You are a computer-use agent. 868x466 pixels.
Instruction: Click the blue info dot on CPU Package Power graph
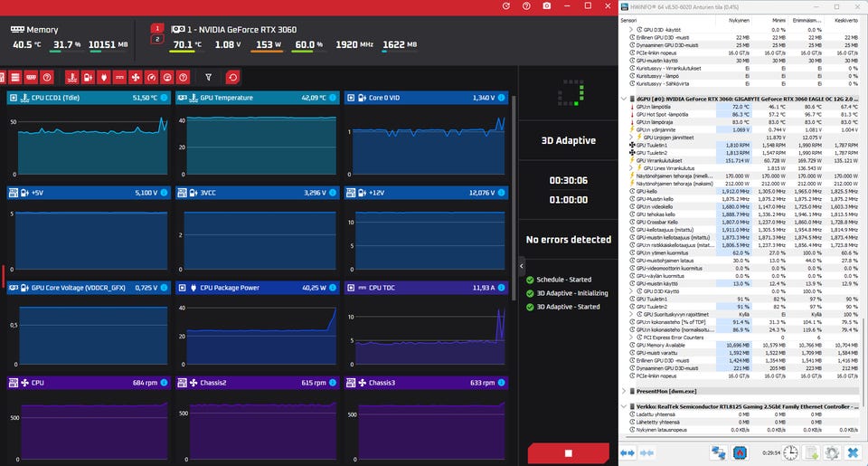point(333,288)
